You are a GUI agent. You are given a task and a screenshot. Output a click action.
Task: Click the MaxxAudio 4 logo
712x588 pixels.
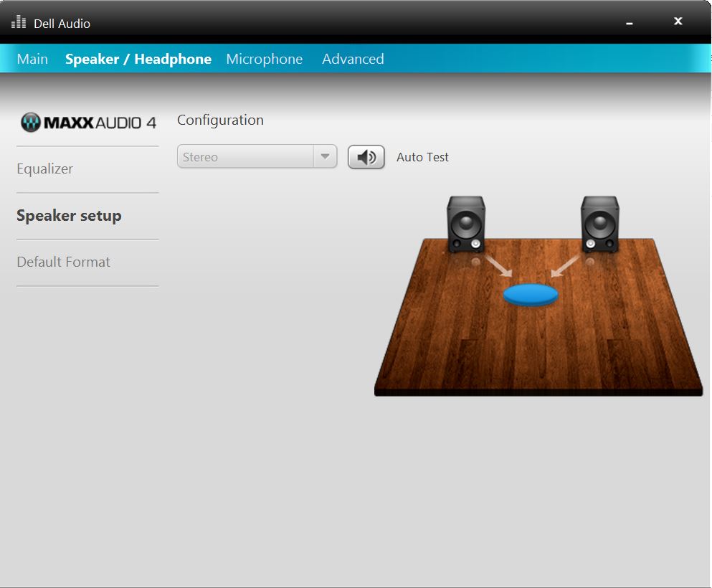point(88,123)
